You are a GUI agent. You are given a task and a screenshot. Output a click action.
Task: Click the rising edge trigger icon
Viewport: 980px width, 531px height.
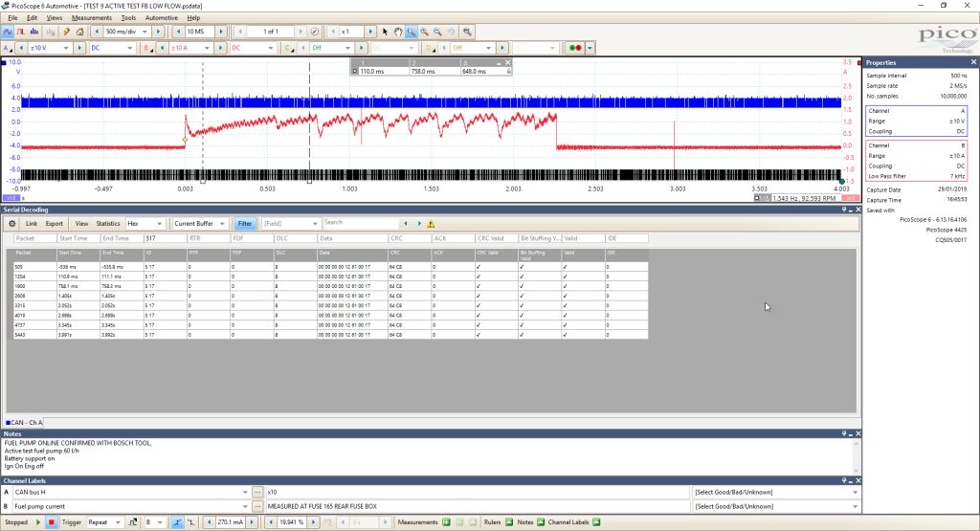177,522
